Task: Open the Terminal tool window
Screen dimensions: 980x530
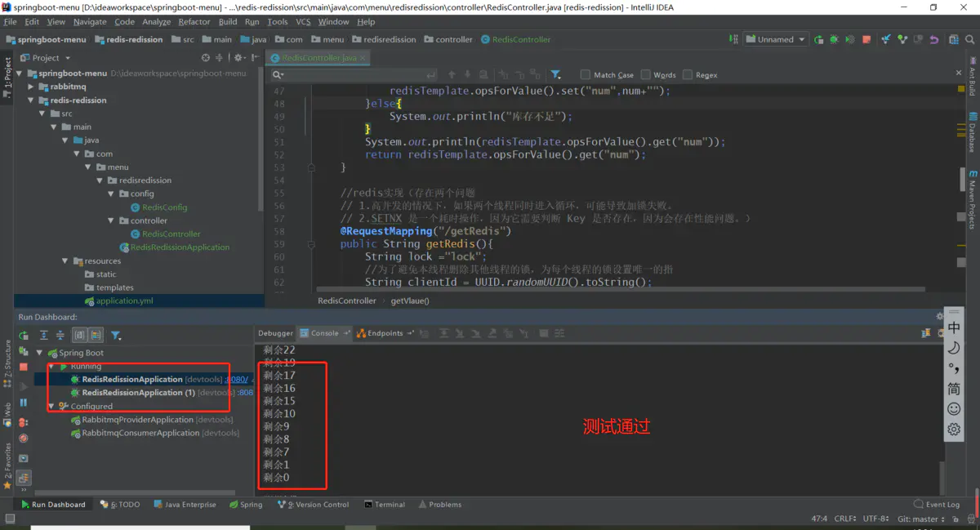Action: tap(385, 505)
